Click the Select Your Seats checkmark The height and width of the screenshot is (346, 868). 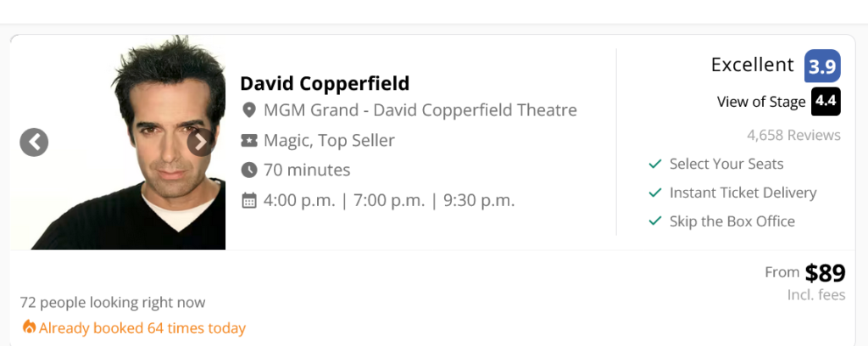click(654, 164)
